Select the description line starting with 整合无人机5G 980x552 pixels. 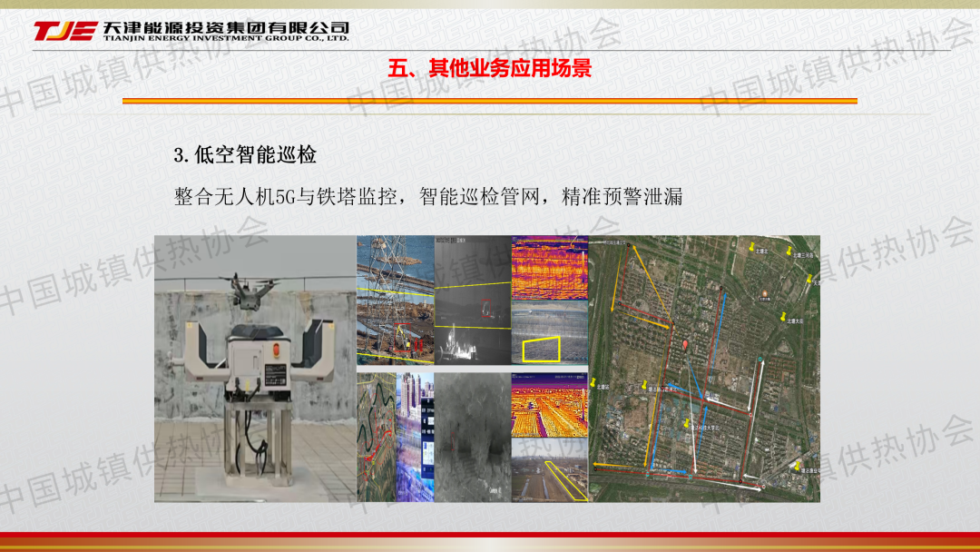coord(427,196)
